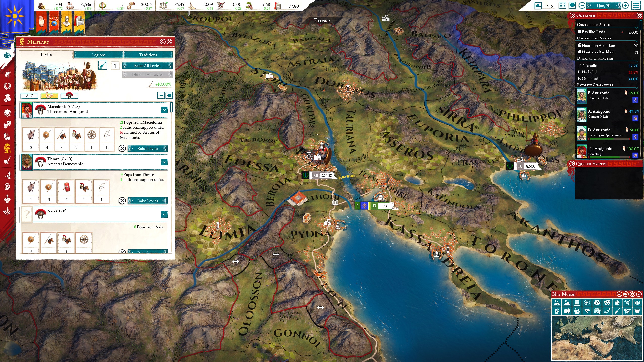Enable the sun religion map mode
Image resolution: width=644 pixels, height=362 pixels.
[617, 303]
